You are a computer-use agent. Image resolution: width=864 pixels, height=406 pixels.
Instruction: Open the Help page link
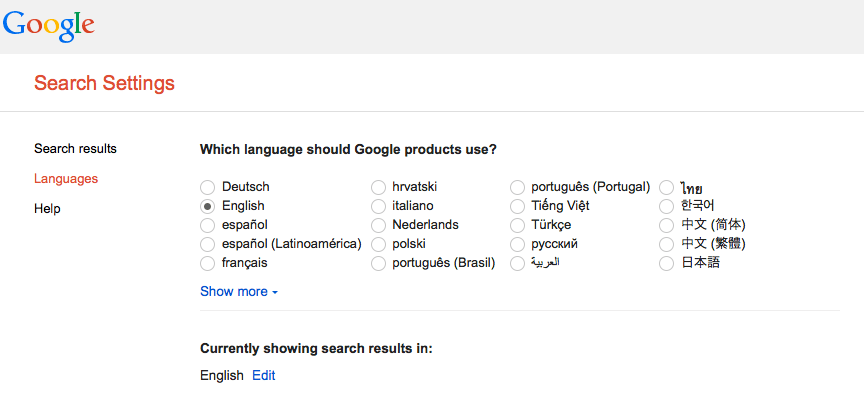[47, 209]
